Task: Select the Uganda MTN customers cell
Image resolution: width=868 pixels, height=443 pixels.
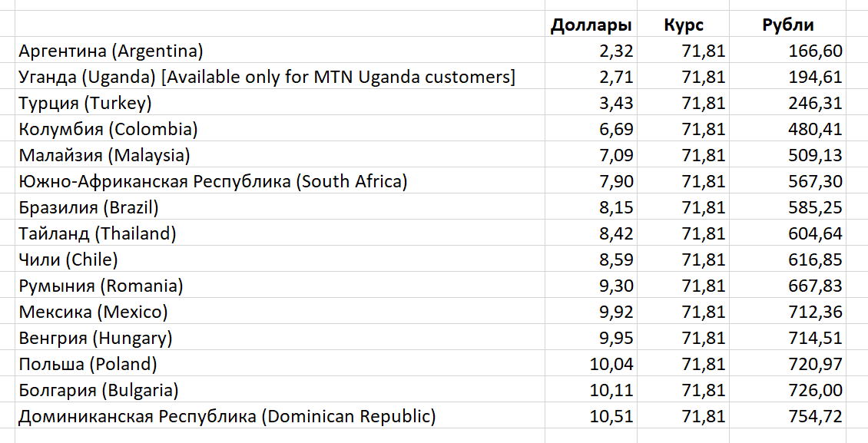Action: pos(280,77)
